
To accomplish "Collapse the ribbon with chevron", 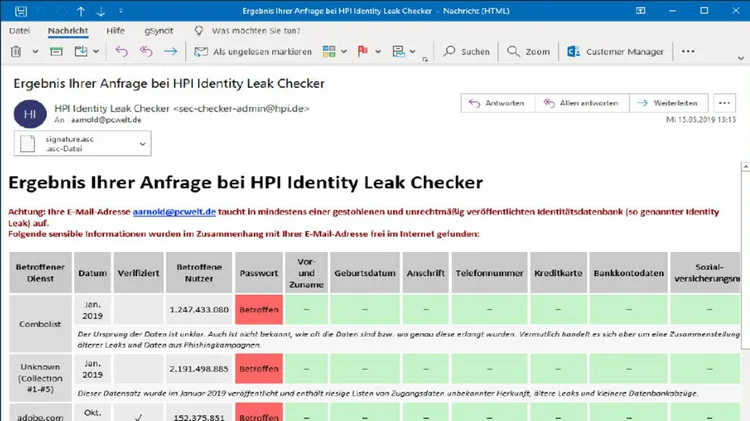I will [740, 58].
